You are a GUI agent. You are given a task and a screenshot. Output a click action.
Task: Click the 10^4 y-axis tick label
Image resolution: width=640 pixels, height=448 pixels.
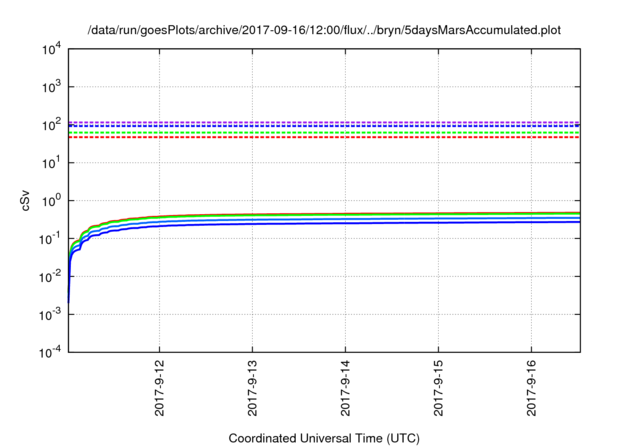point(51,49)
